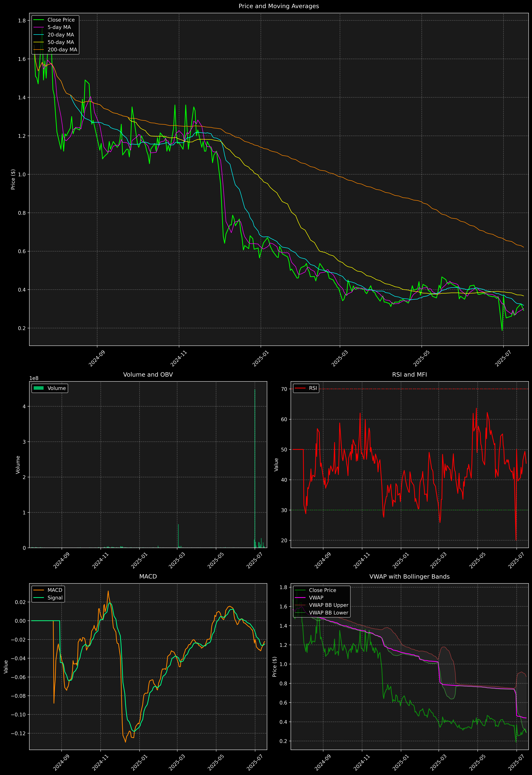Click the 70 tick on the RSI axis
532x775 pixels.
pos(284,389)
